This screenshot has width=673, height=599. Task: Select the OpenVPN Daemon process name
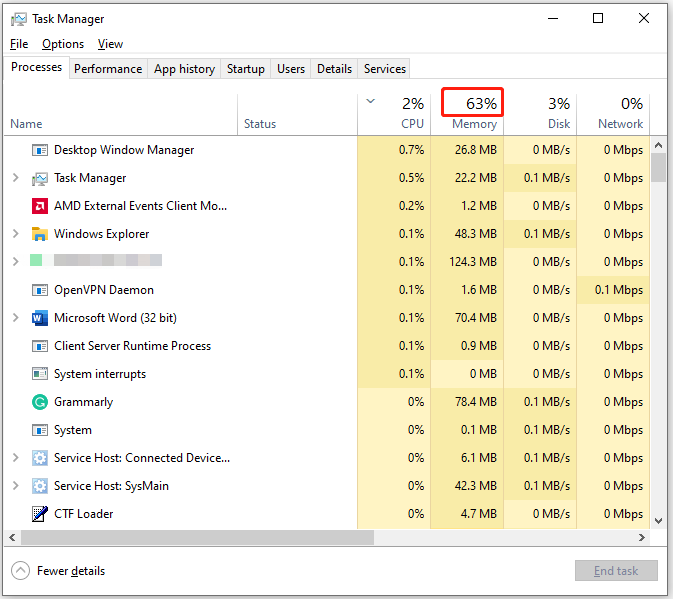tap(104, 290)
